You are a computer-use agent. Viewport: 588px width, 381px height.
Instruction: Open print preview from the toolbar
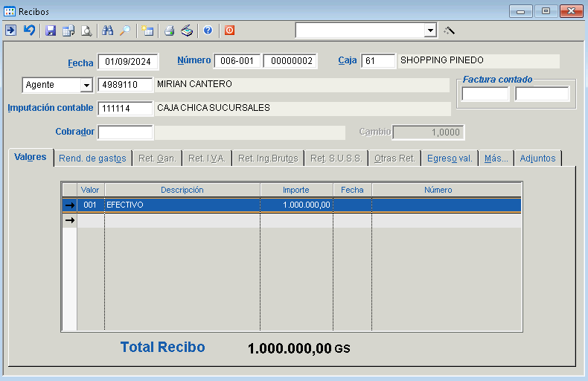point(86,31)
